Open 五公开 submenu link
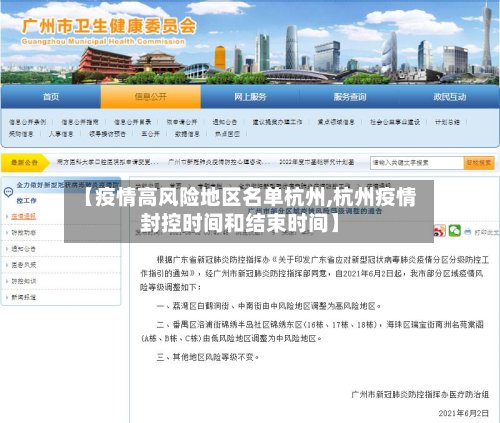This screenshot has width=500, height=423. [150, 134]
